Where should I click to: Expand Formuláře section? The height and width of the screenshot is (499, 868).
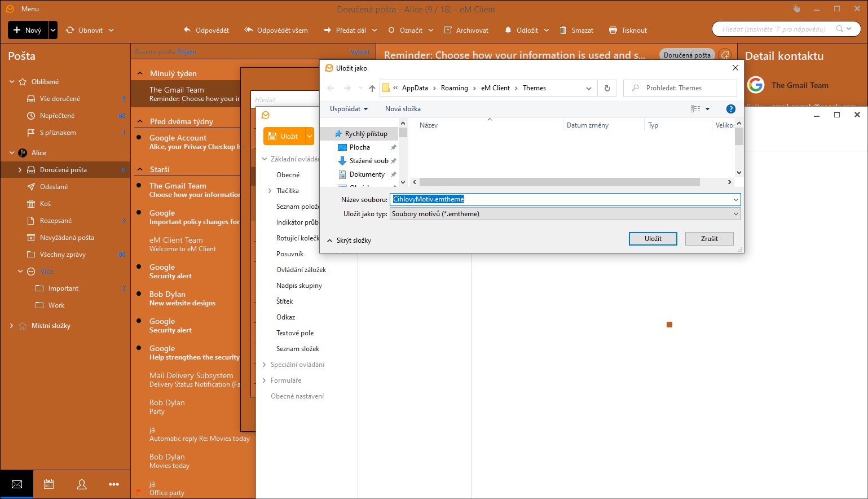coord(265,380)
